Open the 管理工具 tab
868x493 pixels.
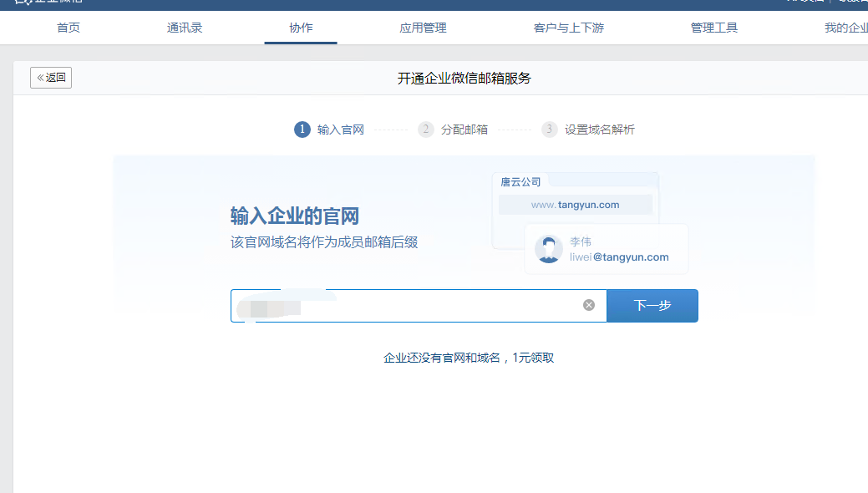[714, 28]
